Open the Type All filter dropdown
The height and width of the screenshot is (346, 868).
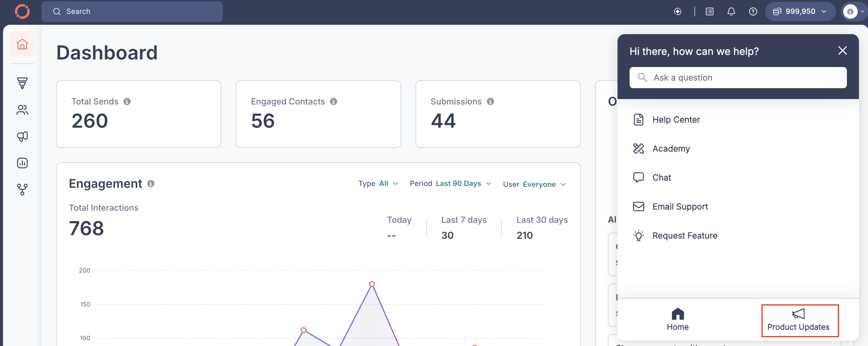click(x=378, y=184)
